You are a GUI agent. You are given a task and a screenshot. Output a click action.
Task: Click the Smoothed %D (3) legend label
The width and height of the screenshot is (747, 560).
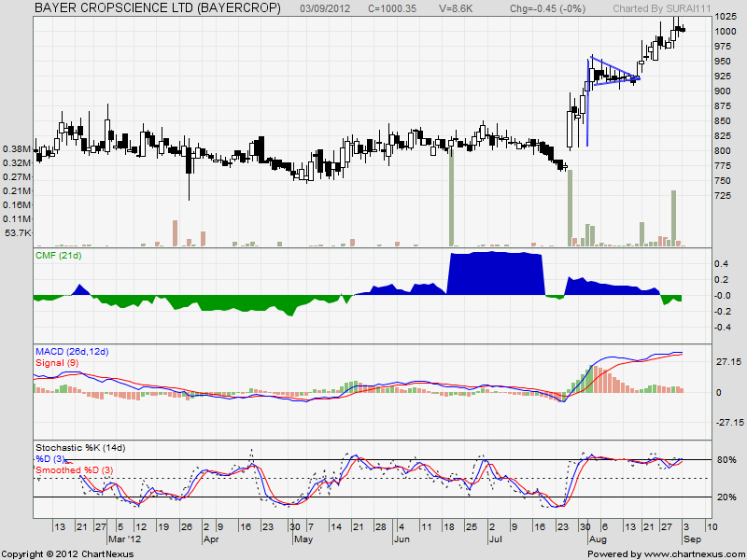coord(75,470)
